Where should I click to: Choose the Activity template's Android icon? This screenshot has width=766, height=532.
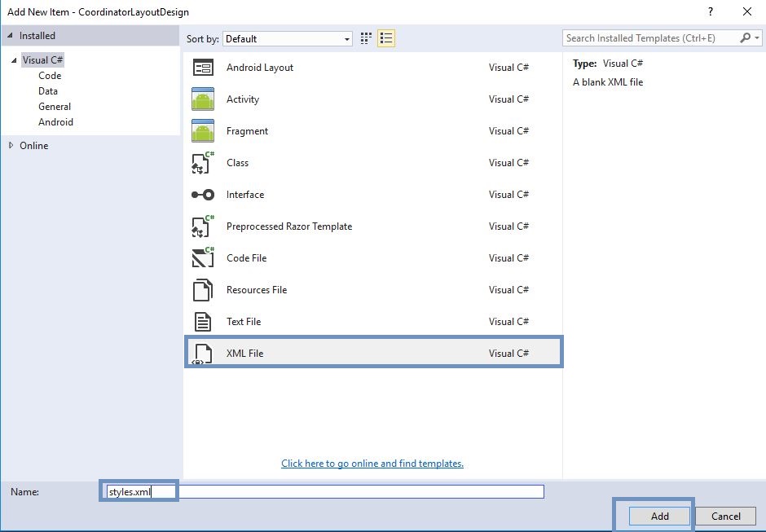pos(203,99)
